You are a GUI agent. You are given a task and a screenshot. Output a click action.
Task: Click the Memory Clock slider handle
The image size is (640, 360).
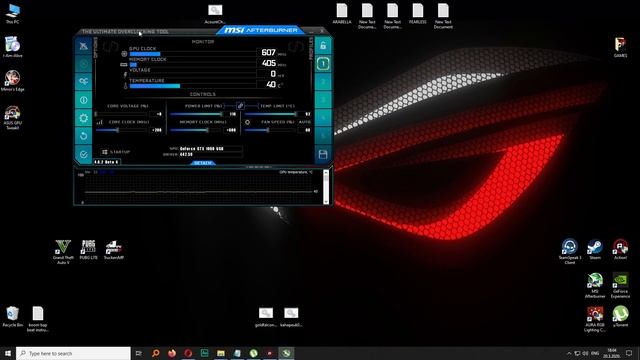coord(207,130)
